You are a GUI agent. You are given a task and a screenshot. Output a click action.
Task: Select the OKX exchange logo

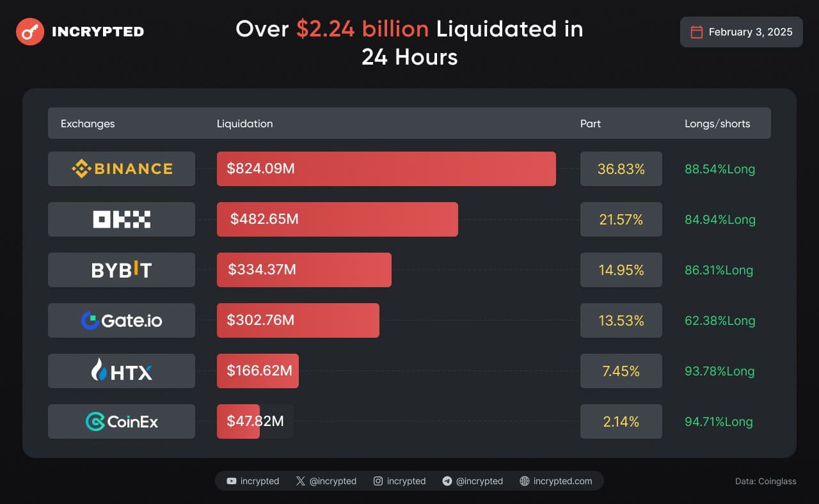click(x=122, y=219)
